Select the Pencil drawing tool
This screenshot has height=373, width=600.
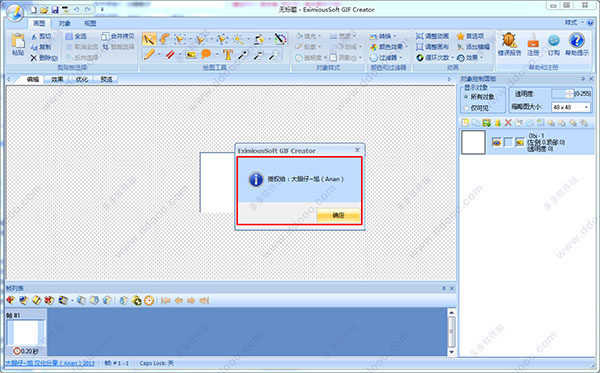(x=149, y=55)
